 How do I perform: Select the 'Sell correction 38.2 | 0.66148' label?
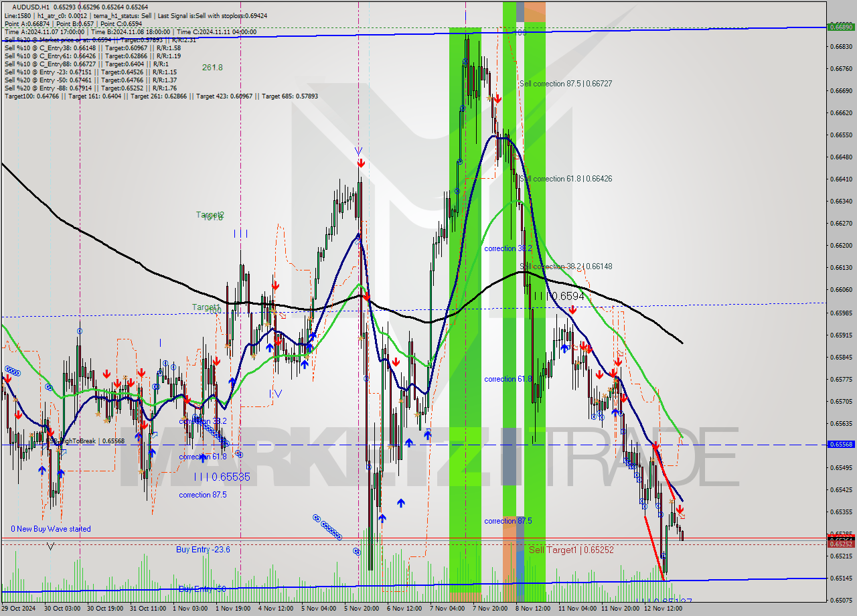[x=566, y=266]
